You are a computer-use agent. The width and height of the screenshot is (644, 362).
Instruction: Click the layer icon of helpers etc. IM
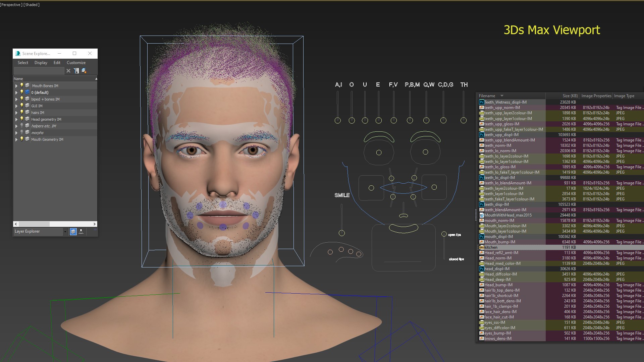(27, 126)
